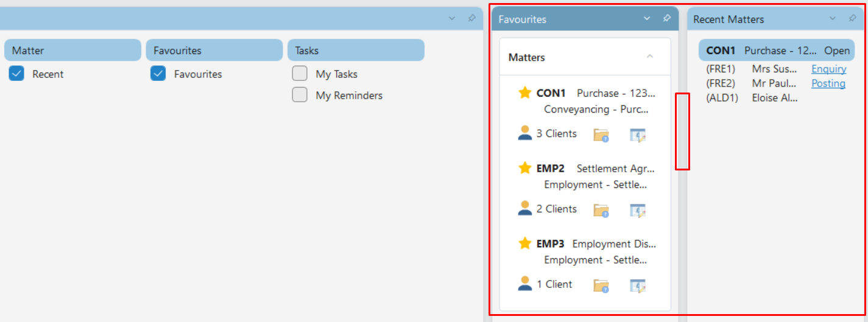Enable the My Tasks checkbox

click(x=300, y=74)
